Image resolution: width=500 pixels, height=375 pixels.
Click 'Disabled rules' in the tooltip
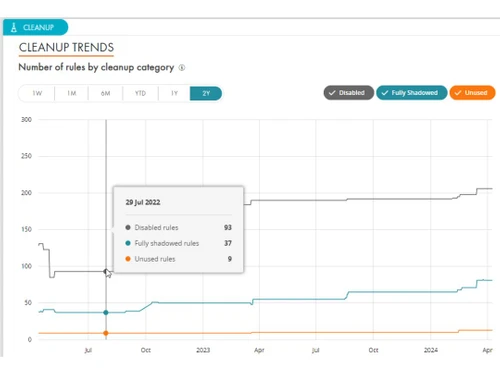(x=156, y=228)
